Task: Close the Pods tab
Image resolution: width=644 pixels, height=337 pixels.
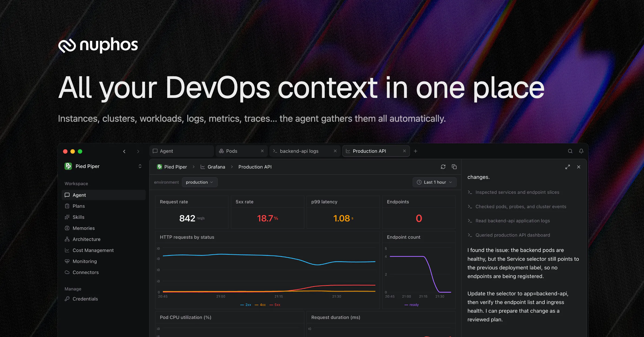Action: (x=262, y=151)
